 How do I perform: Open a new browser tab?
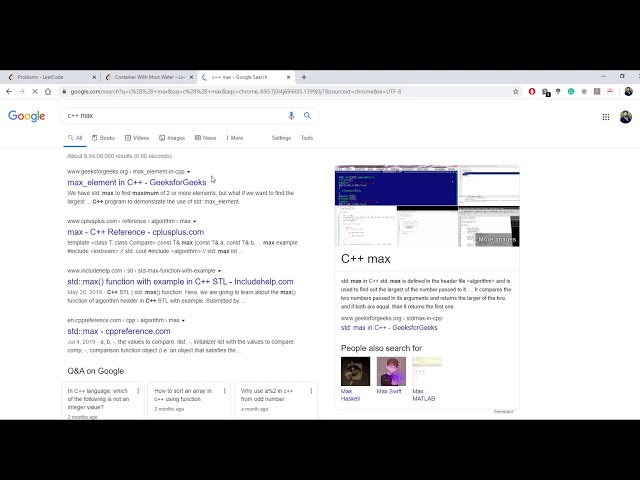tap(304, 77)
